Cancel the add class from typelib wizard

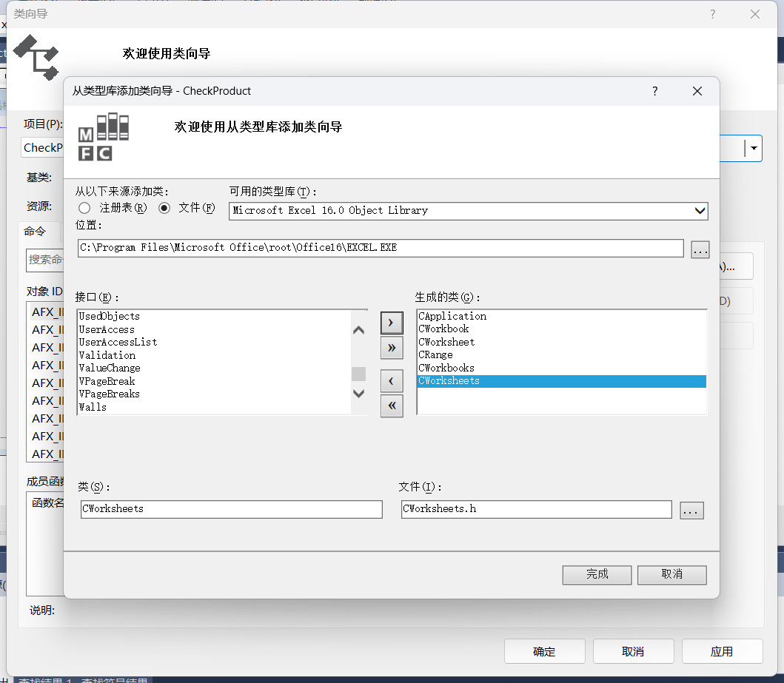coord(672,574)
